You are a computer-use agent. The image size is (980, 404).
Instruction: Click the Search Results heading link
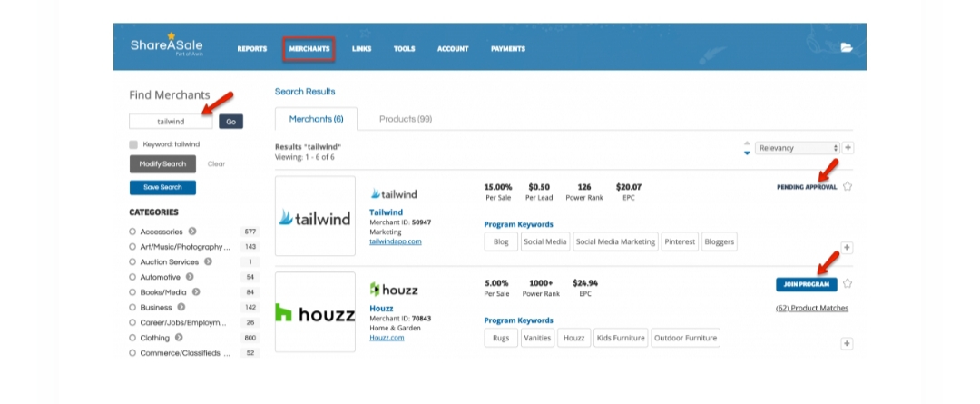[x=305, y=92]
